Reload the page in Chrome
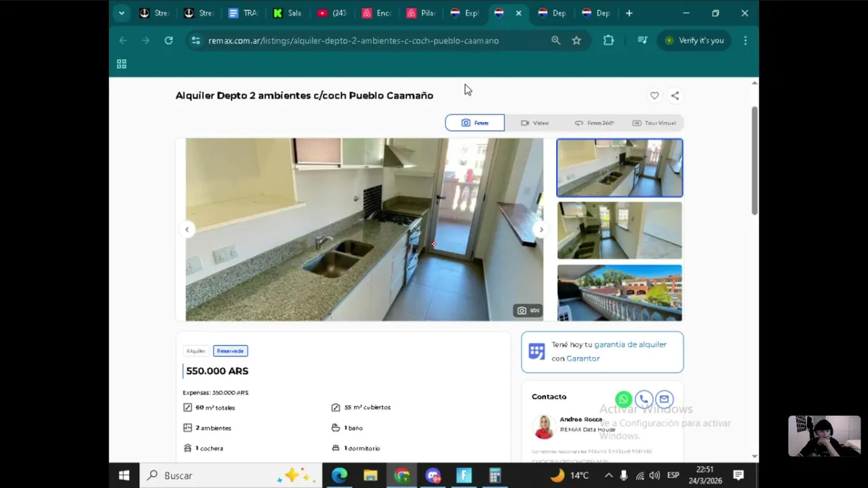Viewport: 868px width, 488px height. (168, 41)
